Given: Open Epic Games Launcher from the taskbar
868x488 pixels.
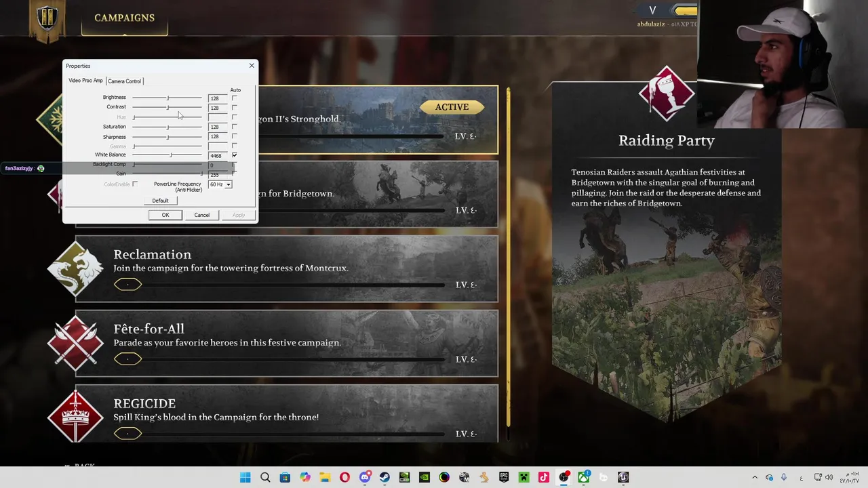Looking at the screenshot, I should (x=504, y=477).
